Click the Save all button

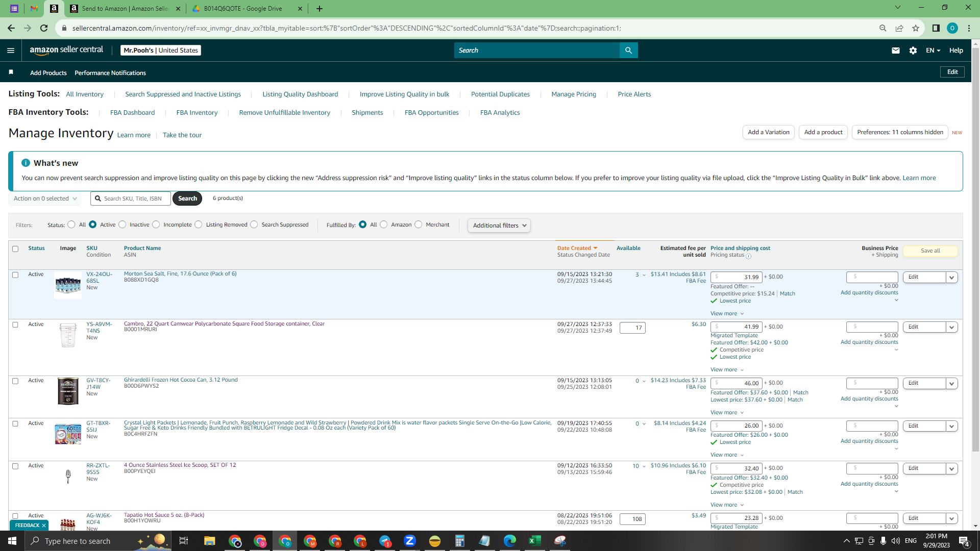tap(930, 251)
